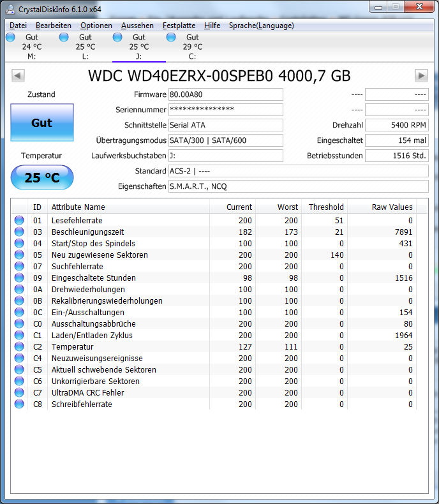Click status orb of Schreibfehlerrate row
Image resolution: width=439 pixels, height=504 pixels.
click(19, 404)
